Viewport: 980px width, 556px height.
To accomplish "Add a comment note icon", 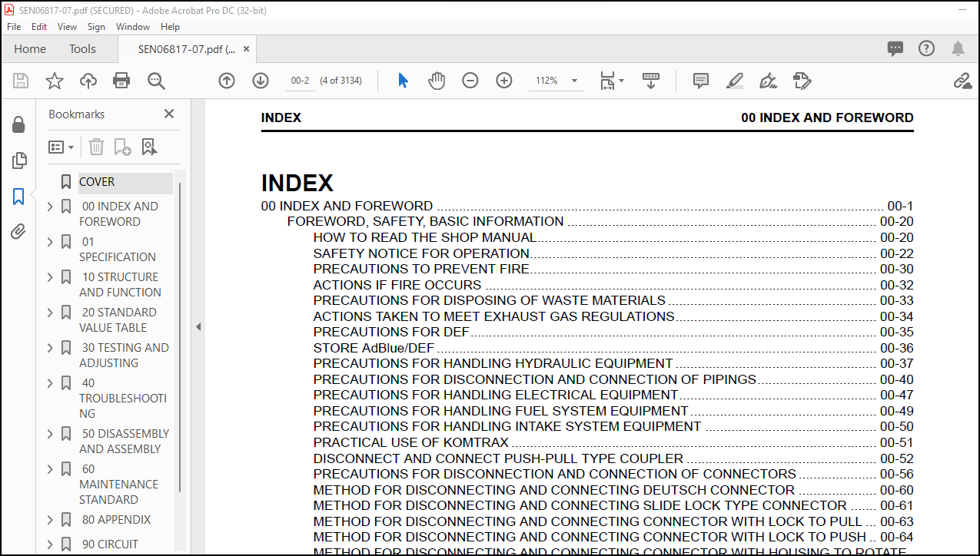I will (700, 81).
